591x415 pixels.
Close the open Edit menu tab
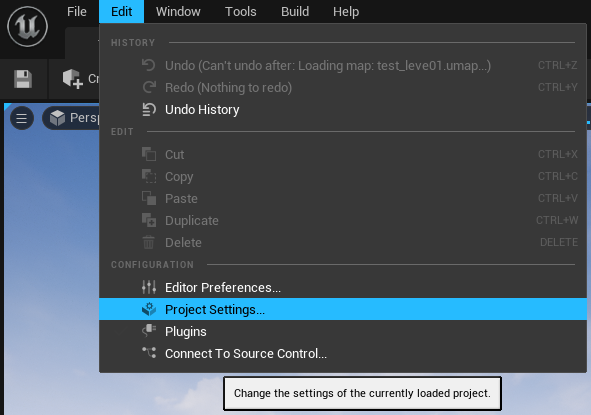click(x=121, y=12)
